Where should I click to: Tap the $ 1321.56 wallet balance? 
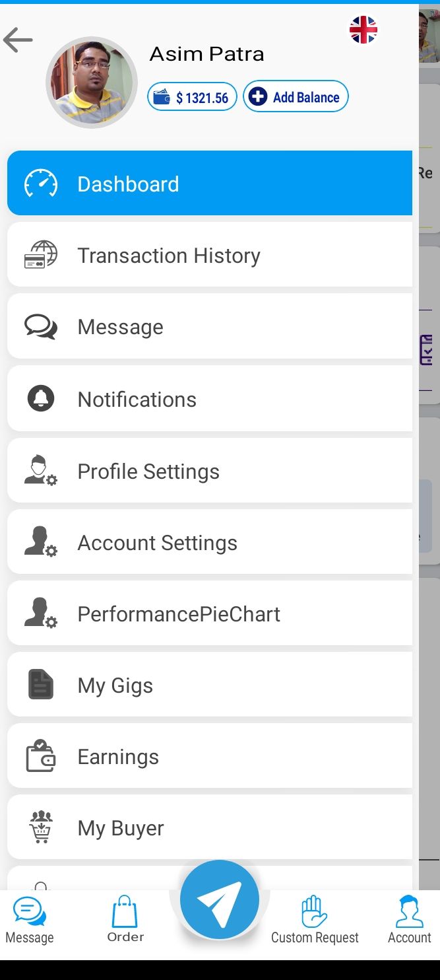(x=192, y=98)
